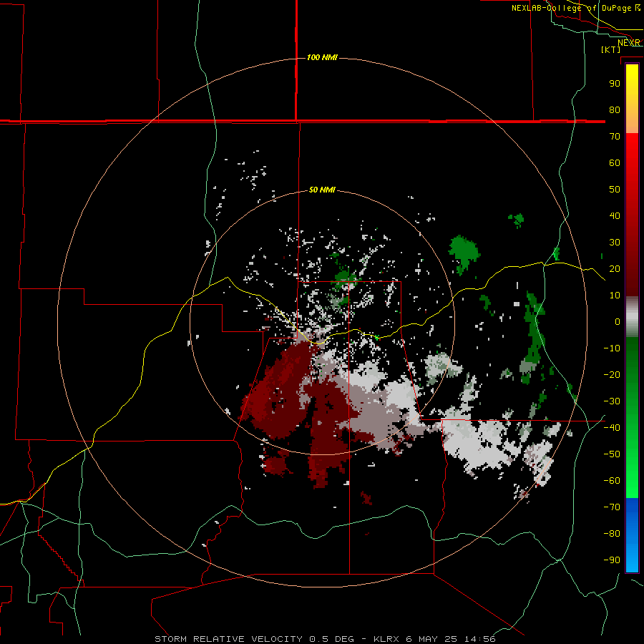Click the 50 NMI range ring label

[322, 190]
